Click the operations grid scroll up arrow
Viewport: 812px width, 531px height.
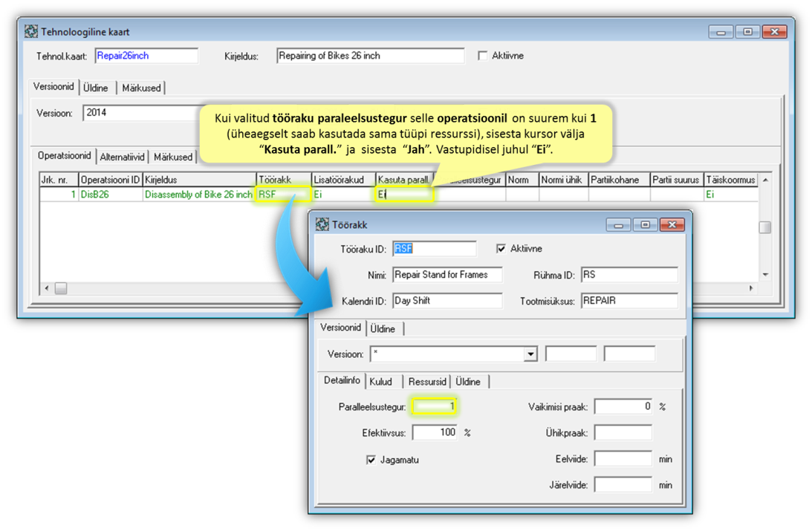(765, 180)
